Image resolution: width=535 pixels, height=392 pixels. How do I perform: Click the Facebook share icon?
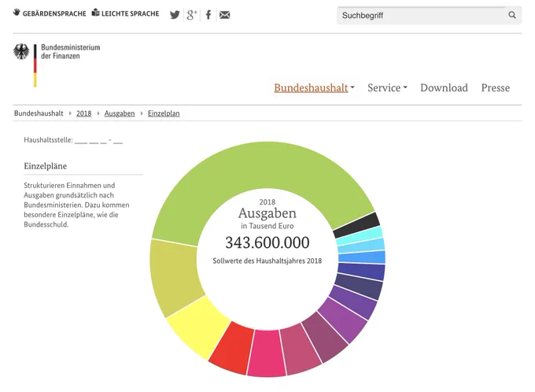coord(208,15)
